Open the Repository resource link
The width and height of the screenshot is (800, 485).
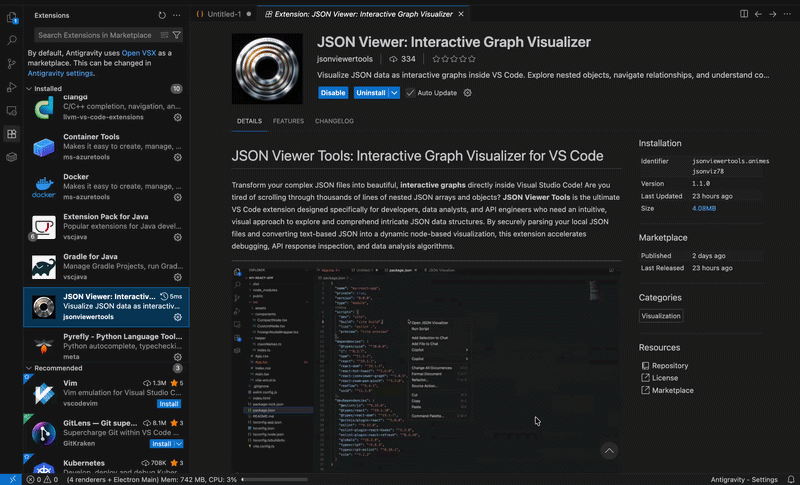tap(670, 366)
